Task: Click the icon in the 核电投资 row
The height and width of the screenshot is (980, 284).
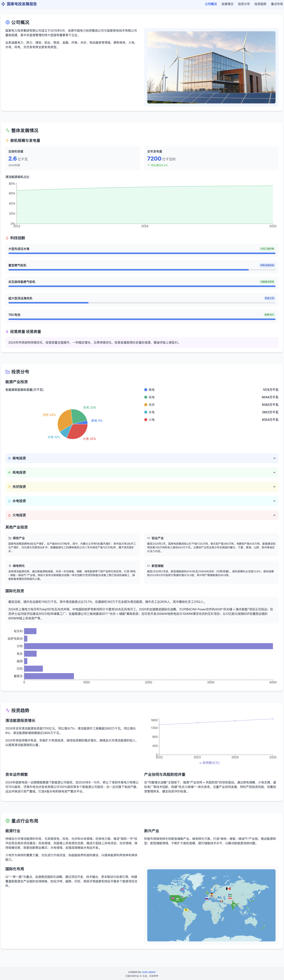Action: [x=10, y=458]
